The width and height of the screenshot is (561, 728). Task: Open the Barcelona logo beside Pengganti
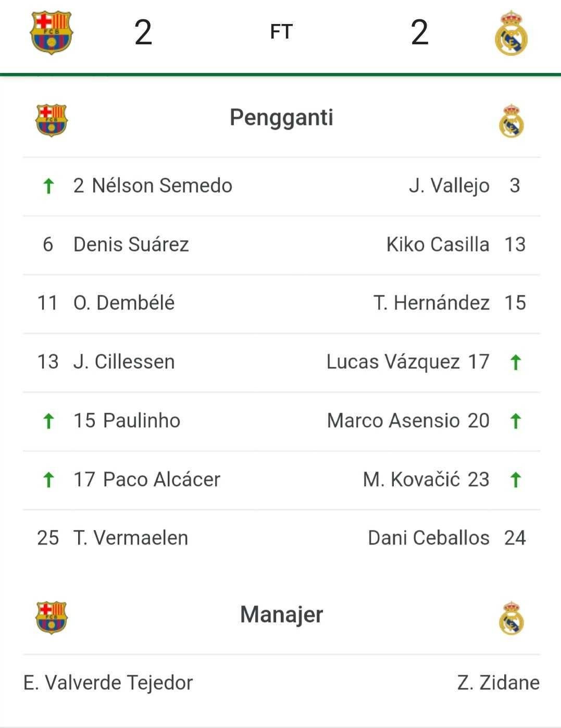coord(52,120)
